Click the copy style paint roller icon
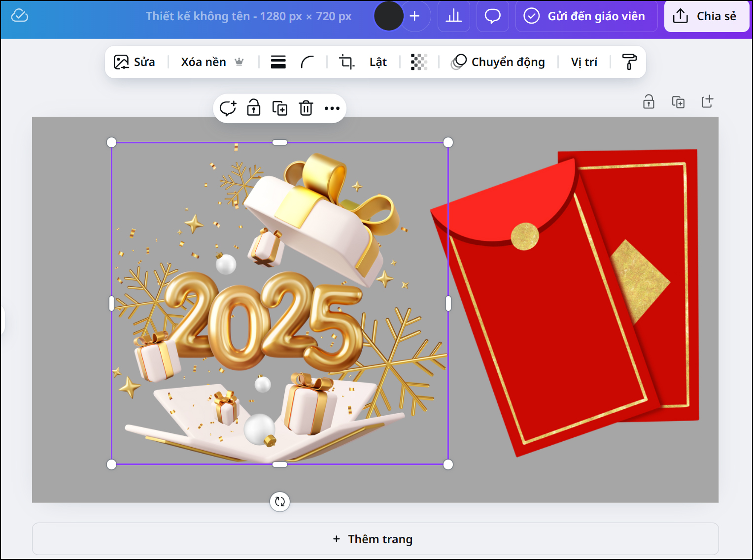This screenshot has width=753, height=560. click(629, 62)
